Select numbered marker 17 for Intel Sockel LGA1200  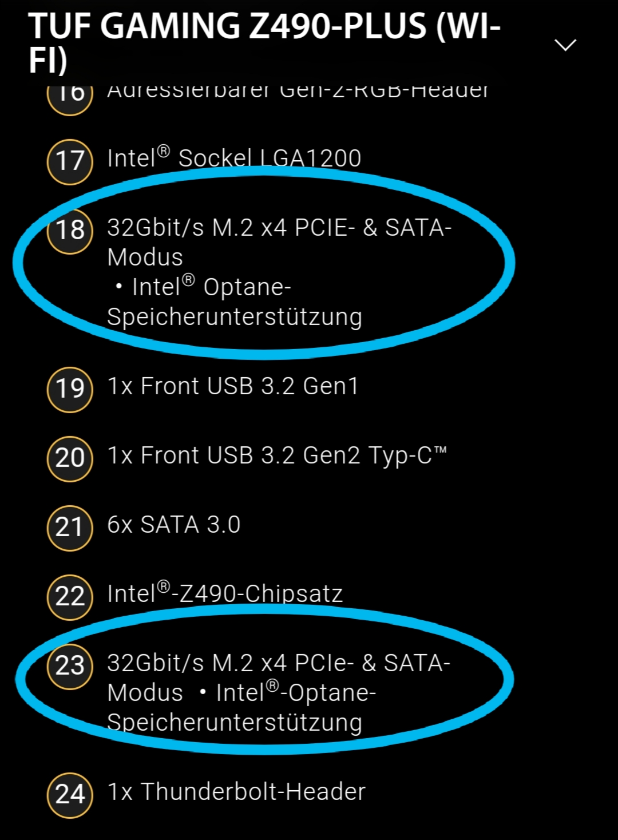[x=69, y=160]
